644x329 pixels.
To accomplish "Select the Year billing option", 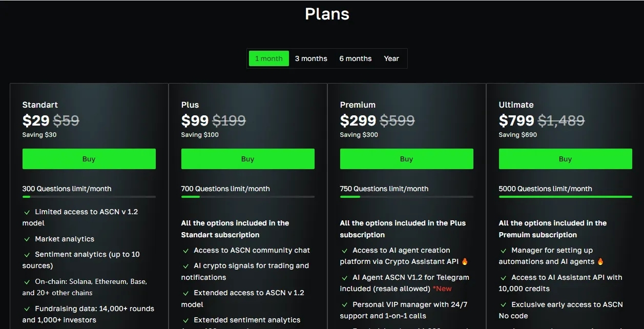I will (391, 58).
